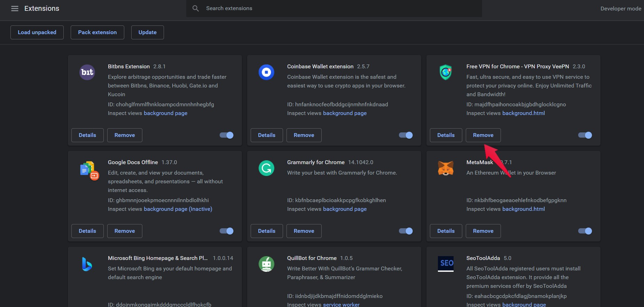Click the SeoToolAdda title text
Viewport: 644px width, 307px height.
tap(483, 258)
